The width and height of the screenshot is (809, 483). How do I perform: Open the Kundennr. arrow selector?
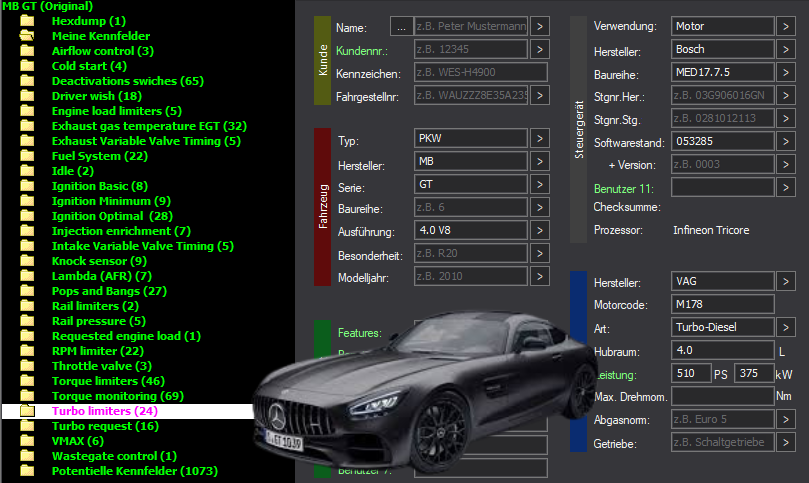540,50
